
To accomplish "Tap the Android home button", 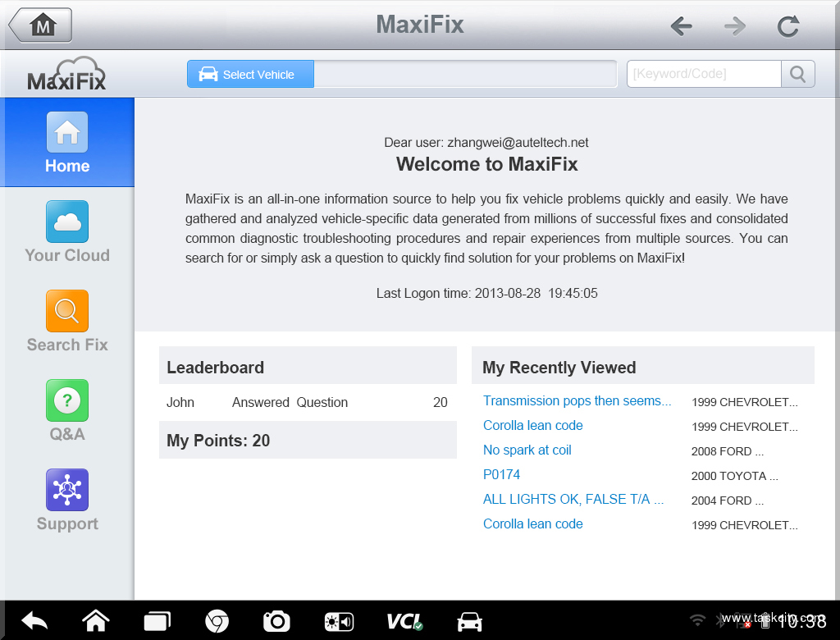I will pos(96,621).
